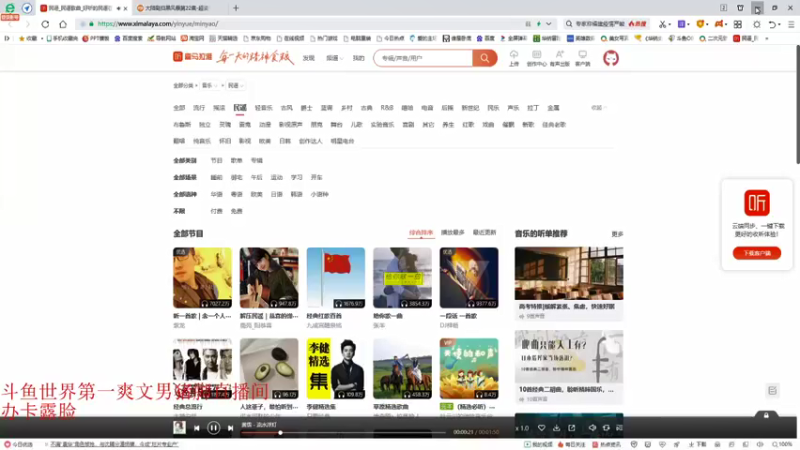
Task: Select the 全部 genre filter
Action: tap(179, 108)
